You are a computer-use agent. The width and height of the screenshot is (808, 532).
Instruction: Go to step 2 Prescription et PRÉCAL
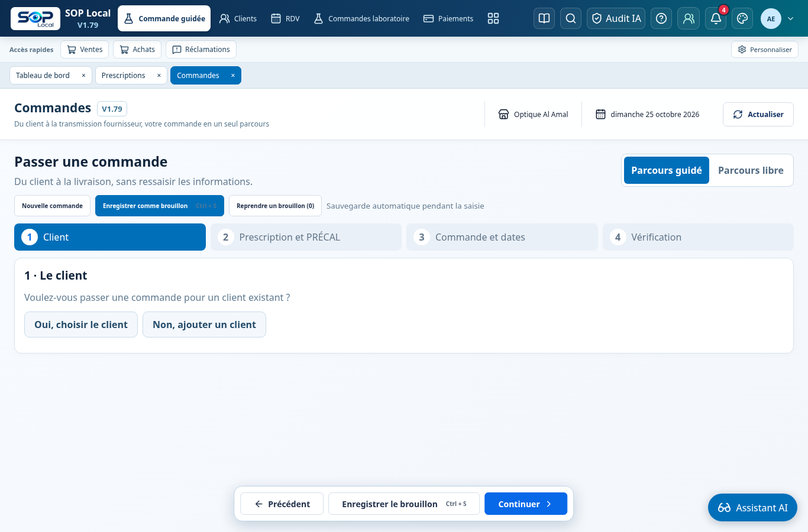coord(306,237)
